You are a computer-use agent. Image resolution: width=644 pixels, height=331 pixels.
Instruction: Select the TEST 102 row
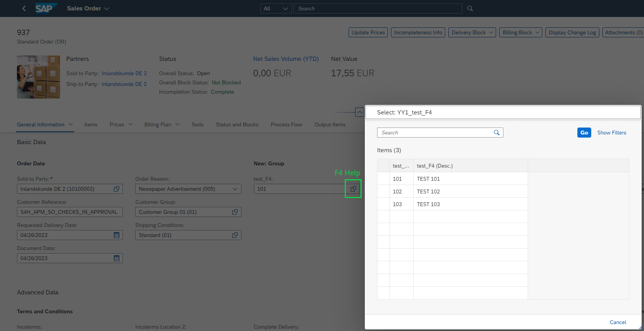pos(452,192)
